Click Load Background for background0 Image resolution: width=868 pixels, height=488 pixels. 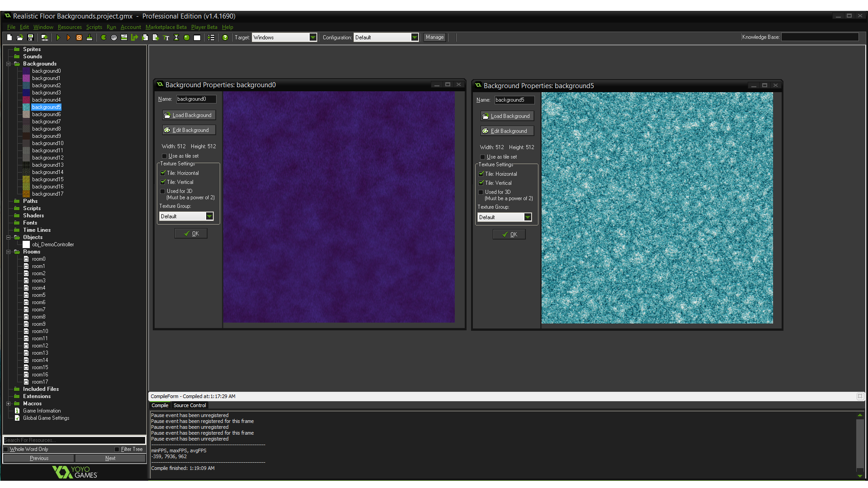point(189,115)
